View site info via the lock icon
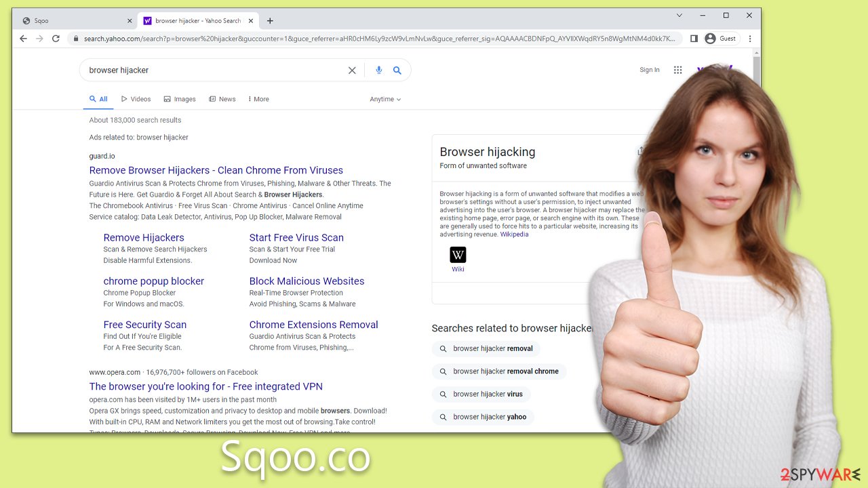The height and width of the screenshot is (488, 868). coord(76,39)
